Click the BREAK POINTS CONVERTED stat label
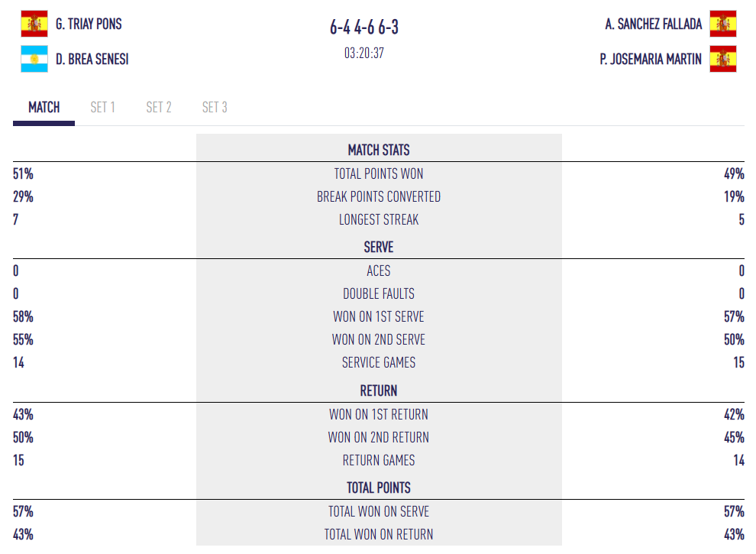This screenshot has height=554, width=756. pyautogui.click(x=379, y=196)
